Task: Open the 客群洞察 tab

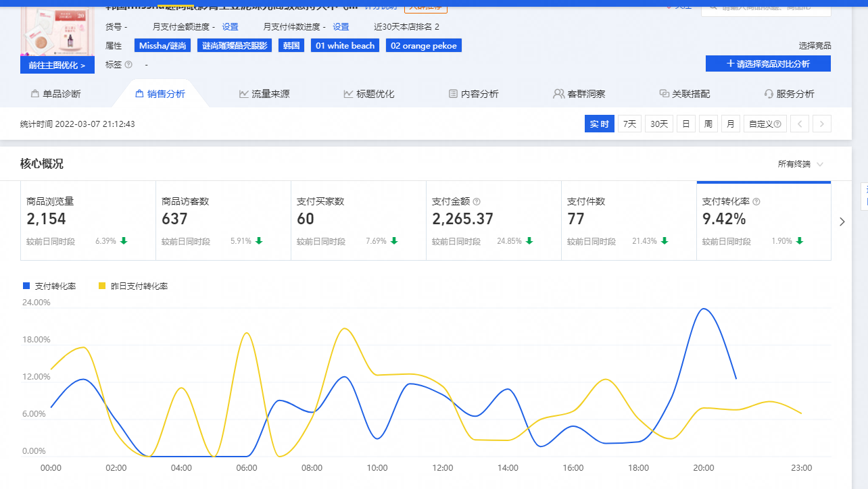Action: pos(579,94)
